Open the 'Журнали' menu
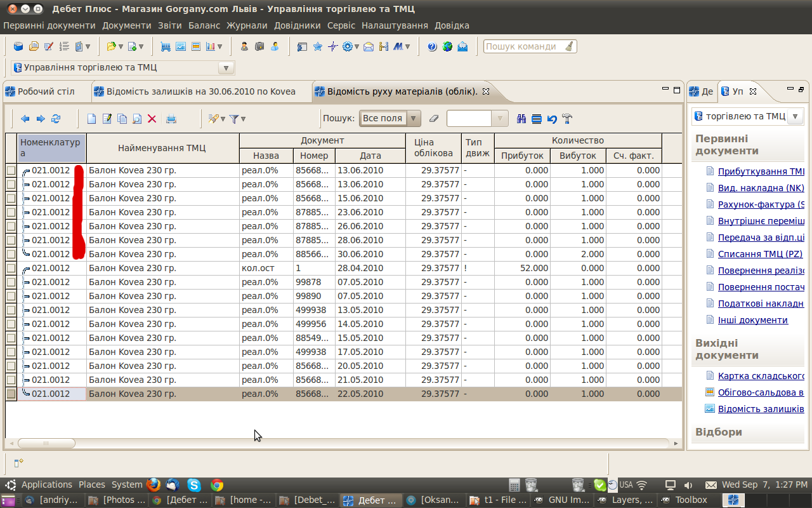The width and height of the screenshot is (812, 508). (x=247, y=25)
